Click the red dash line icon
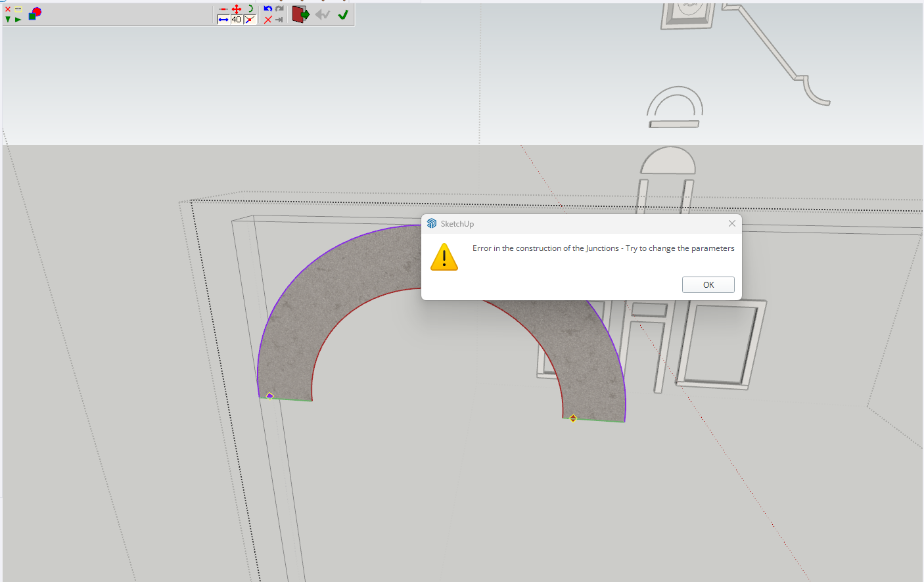The width and height of the screenshot is (924, 582). tap(223, 9)
